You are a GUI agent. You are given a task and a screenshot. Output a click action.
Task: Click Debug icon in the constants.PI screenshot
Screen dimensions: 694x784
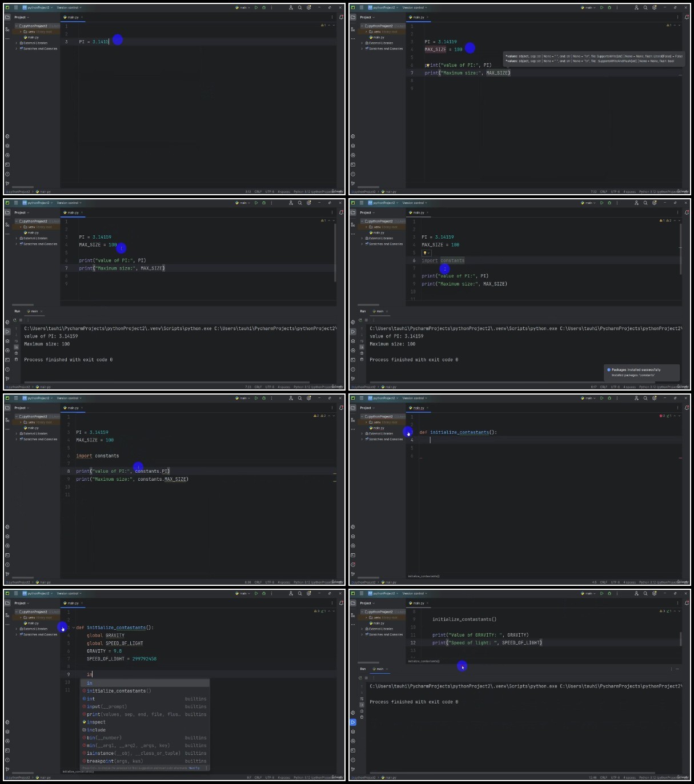click(263, 399)
